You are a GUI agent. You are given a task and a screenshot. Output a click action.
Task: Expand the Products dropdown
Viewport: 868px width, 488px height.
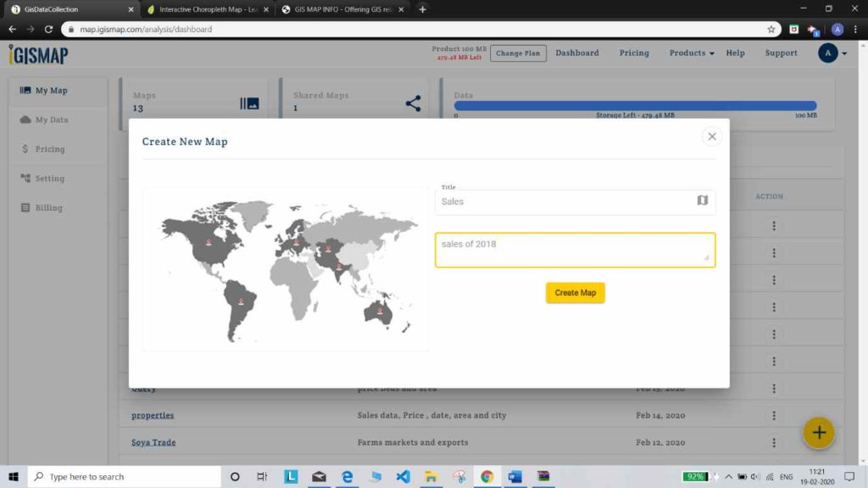692,53
